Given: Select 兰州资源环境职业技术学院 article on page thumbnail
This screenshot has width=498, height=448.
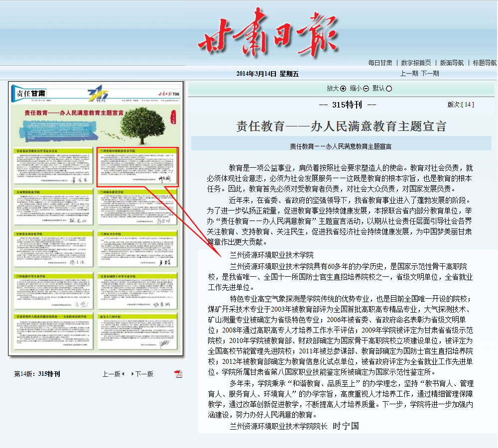Looking at the screenshot, I should 137,167.
